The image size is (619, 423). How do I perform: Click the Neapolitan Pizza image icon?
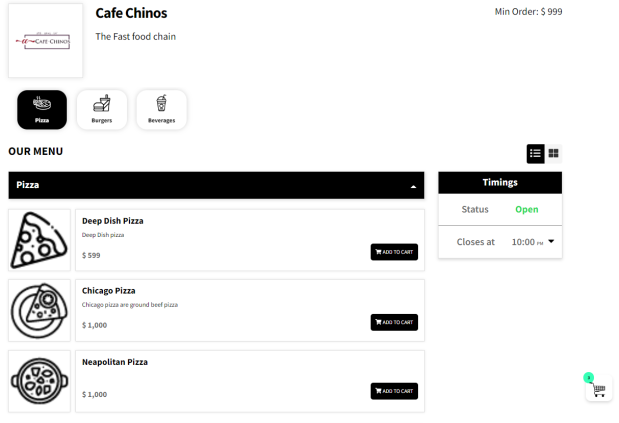(39, 381)
